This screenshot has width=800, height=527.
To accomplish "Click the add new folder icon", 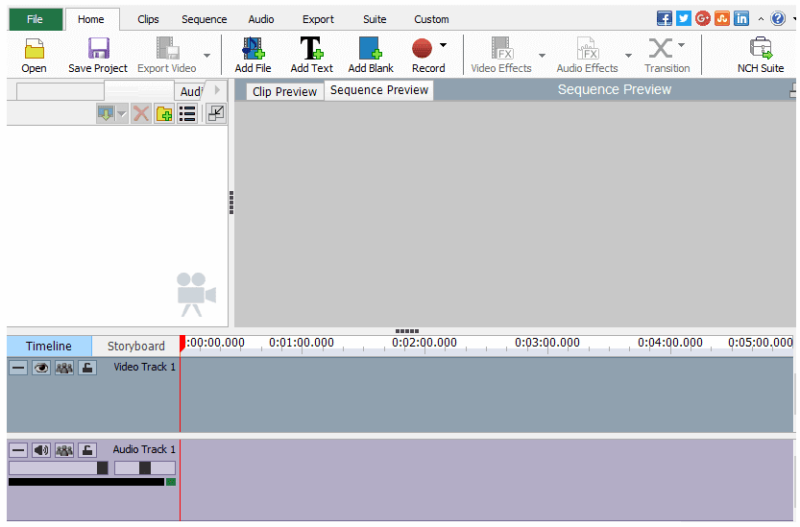I will coord(164,113).
